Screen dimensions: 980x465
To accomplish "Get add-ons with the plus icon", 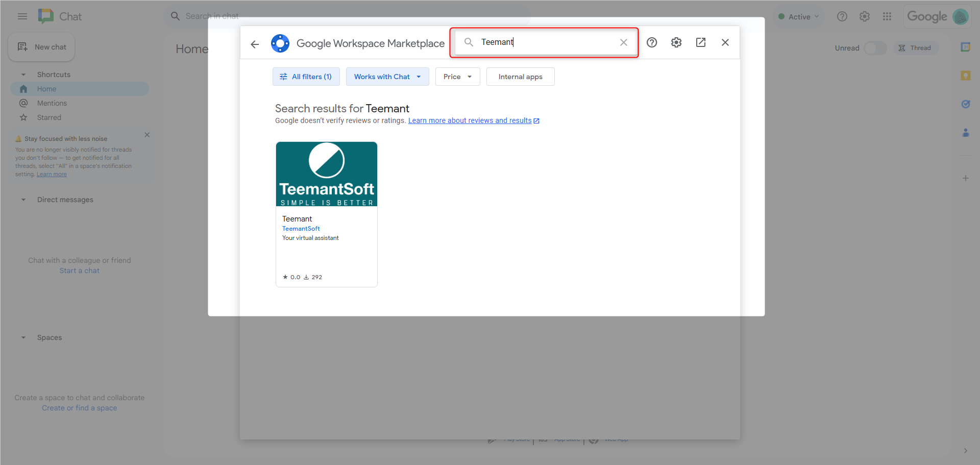I will click(966, 178).
